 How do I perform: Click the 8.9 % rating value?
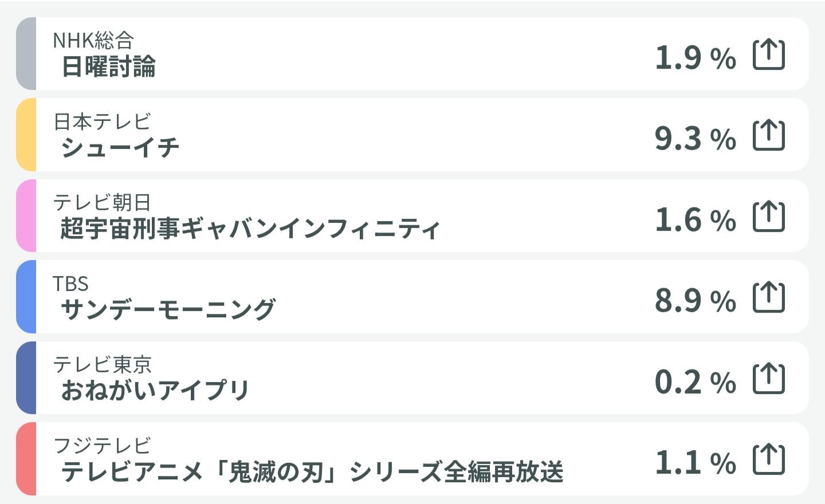tap(695, 301)
